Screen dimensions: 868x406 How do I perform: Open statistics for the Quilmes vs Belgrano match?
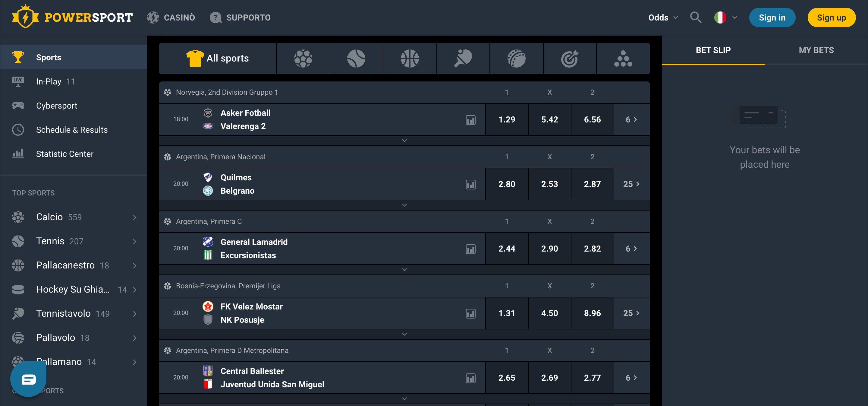tap(471, 184)
